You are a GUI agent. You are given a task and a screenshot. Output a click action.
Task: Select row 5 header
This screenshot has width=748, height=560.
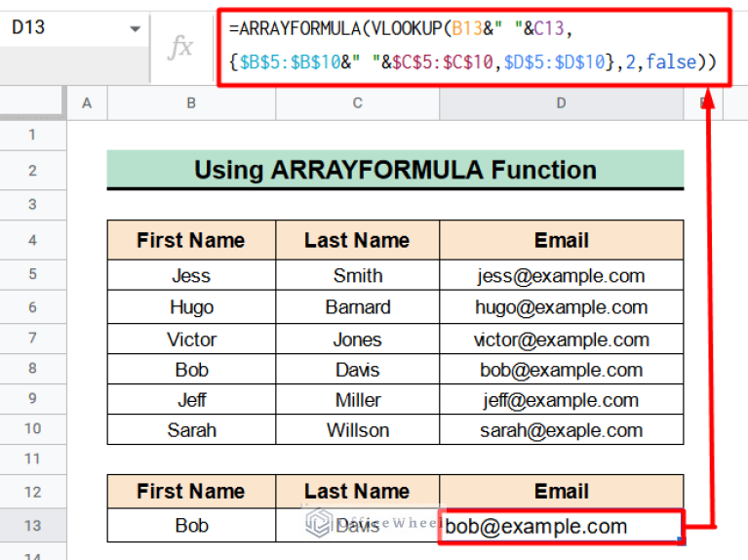[32, 276]
